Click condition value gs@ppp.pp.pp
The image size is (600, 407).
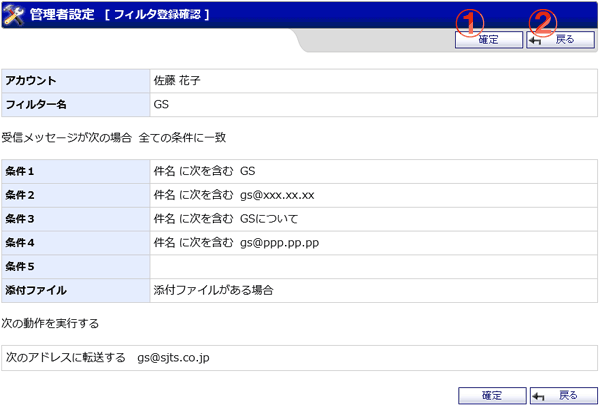click(x=280, y=243)
